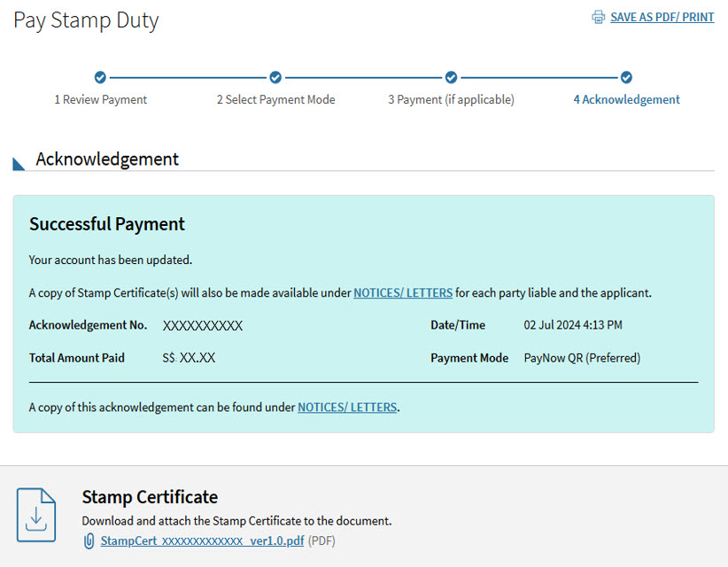Open NOTICES/ LETTERS link in Stamp Certificate sentence
The height and width of the screenshot is (567, 728).
coord(403,292)
